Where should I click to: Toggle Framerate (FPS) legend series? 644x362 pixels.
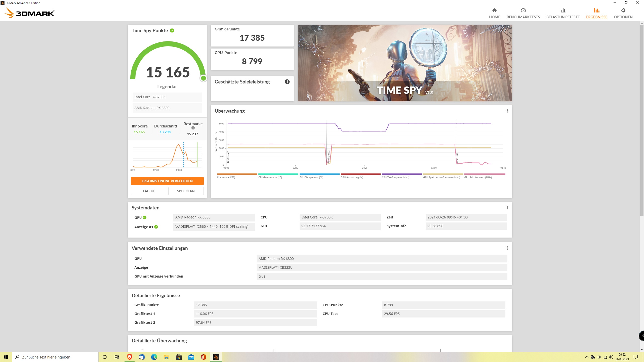click(x=226, y=177)
